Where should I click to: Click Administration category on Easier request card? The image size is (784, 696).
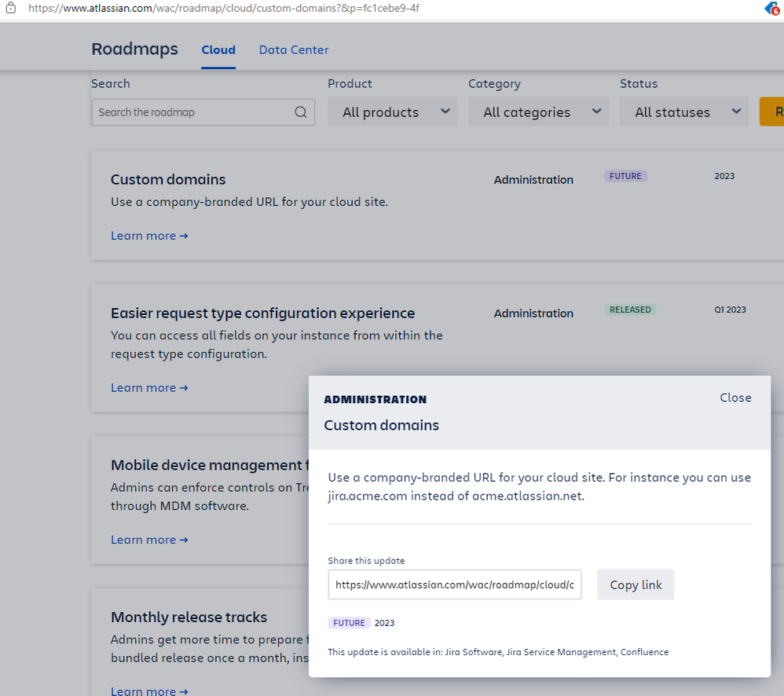[533, 313]
